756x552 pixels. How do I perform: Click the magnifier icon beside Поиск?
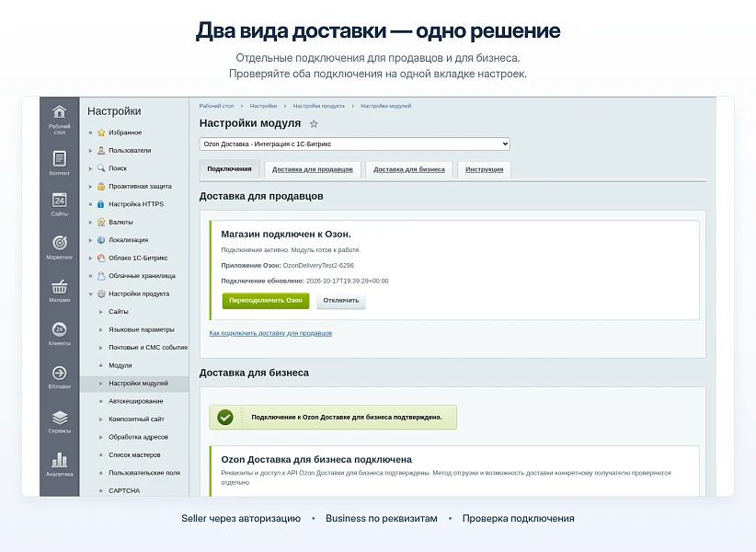101,168
